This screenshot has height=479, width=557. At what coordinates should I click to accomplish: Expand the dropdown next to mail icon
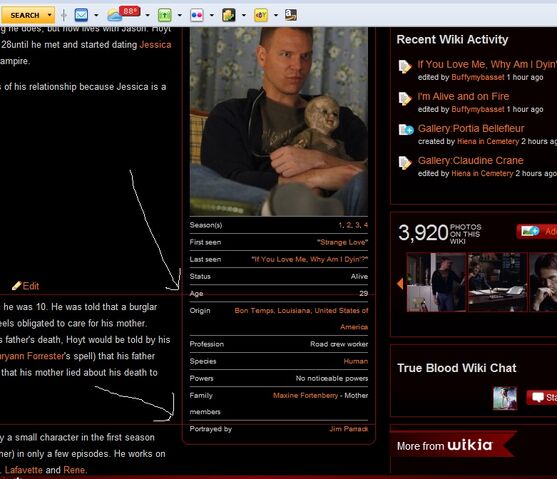tap(96, 15)
